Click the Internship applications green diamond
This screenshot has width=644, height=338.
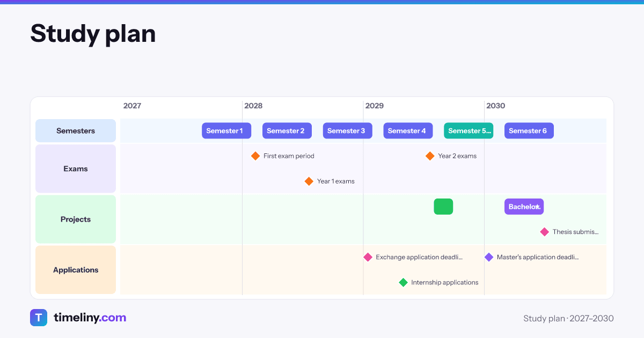point(404,282)
